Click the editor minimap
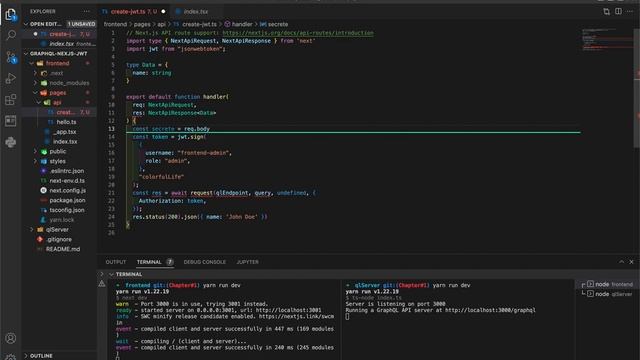The height and width of the screenshot is (360, 640). [x=607, y=39]
